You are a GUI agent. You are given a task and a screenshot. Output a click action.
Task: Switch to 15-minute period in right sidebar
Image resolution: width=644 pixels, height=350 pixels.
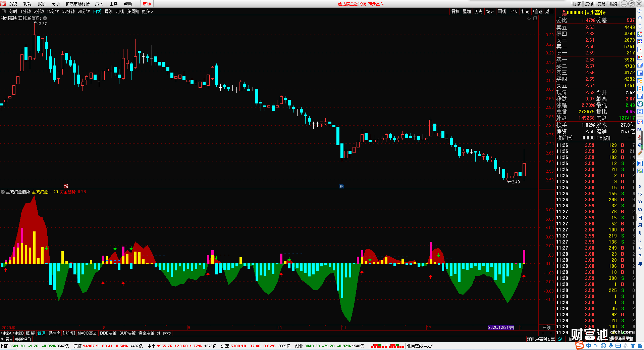(x=640, y=194)
